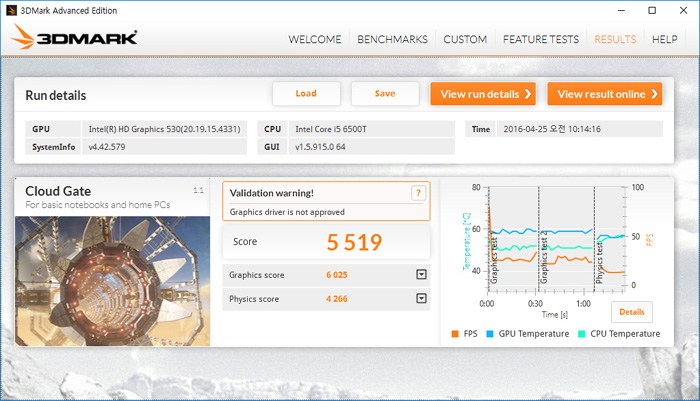Click the GPU value Intel(R) HD Graphics 530

pyautogui.click(x=164, y=129)
